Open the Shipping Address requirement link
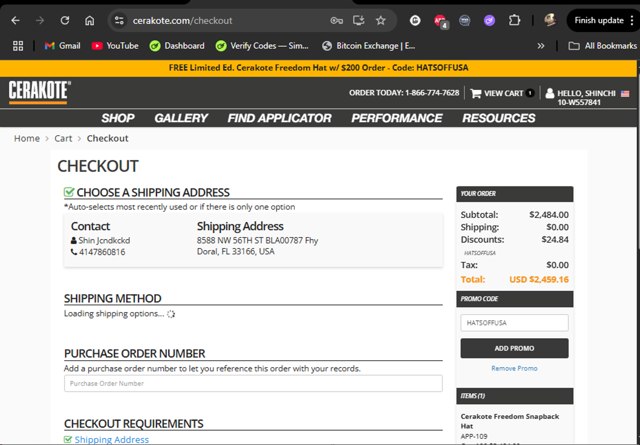The height and width of the screenshot is (445, 640). (x=111, y=440)
